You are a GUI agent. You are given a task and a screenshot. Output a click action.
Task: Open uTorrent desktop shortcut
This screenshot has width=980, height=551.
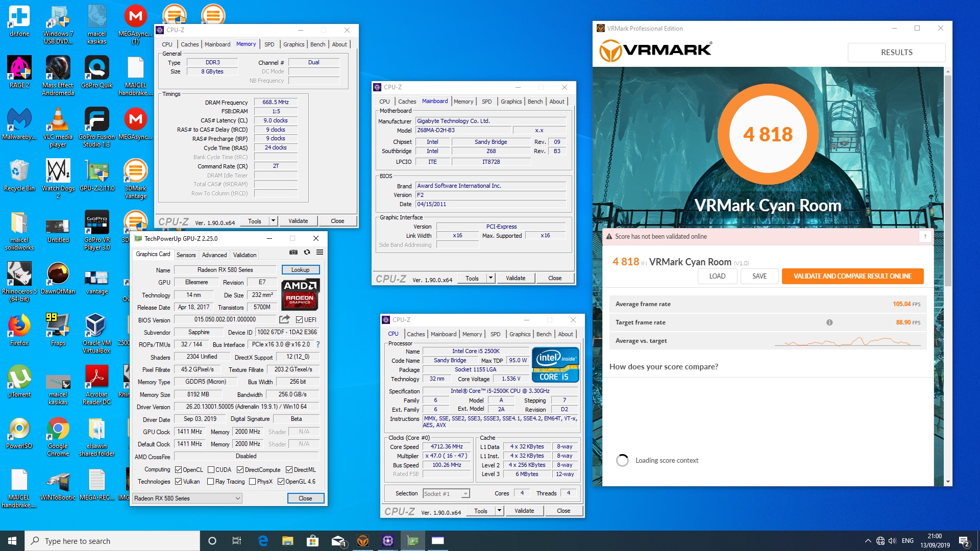19,382
